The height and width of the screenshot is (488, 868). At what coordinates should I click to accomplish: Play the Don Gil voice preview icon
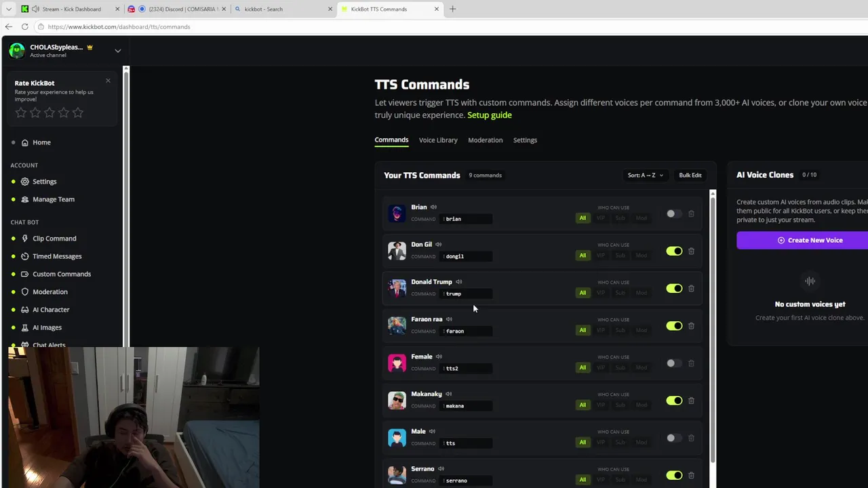[x=438, y=245]
